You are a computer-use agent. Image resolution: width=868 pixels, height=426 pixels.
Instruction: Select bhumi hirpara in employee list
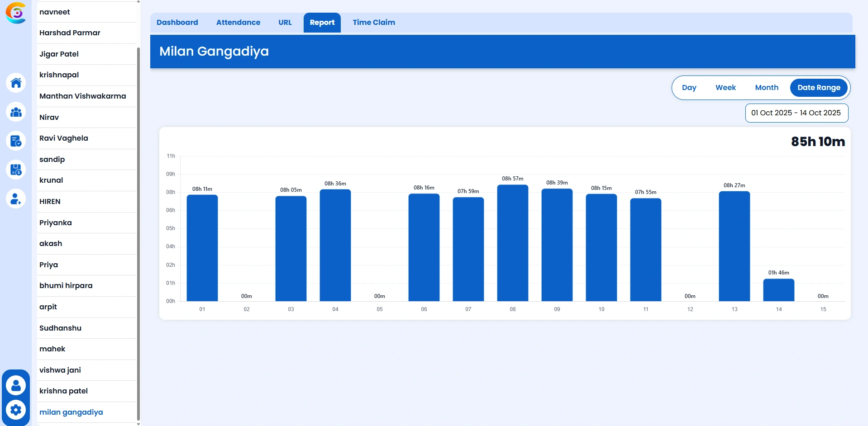(x=66, y=286)
